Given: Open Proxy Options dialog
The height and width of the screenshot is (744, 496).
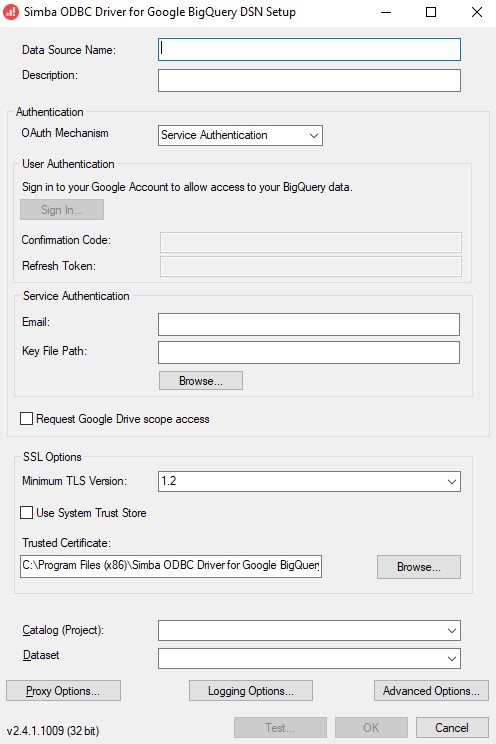Looking at the screenshot, I should tap(63, 691).
